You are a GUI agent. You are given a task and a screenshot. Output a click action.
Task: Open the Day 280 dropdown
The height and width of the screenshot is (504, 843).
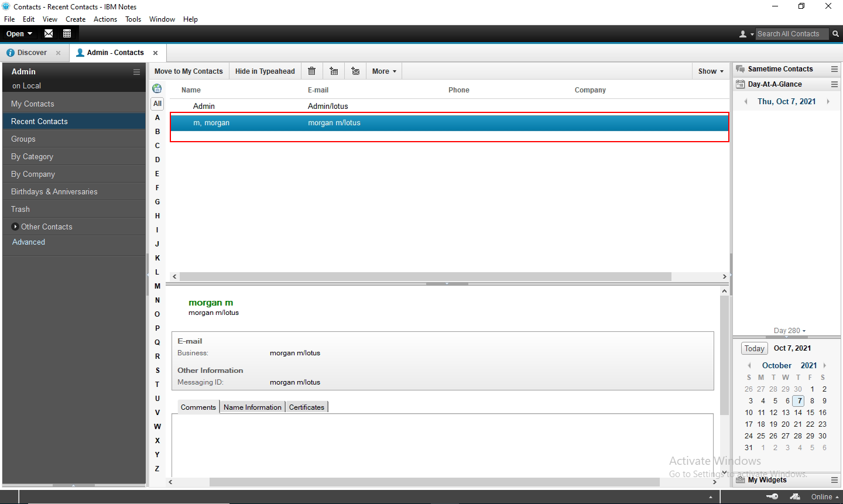(789, 331)
